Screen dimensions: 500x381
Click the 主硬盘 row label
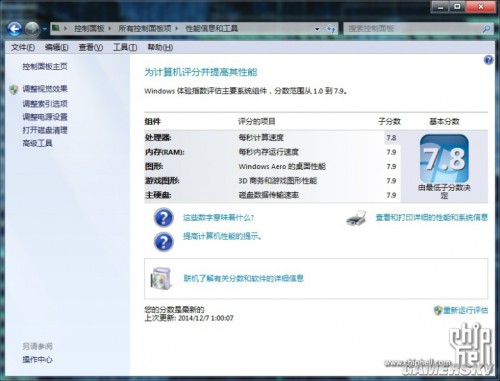point(158,195)
